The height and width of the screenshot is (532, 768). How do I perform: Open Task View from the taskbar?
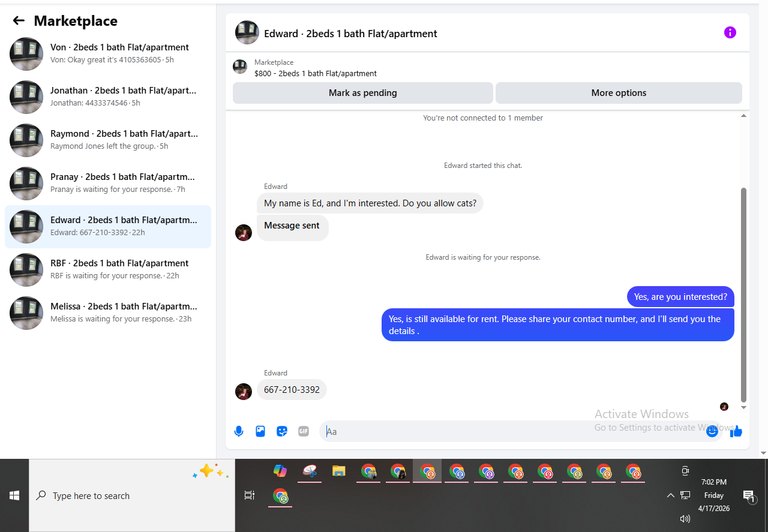coord(250,495)
